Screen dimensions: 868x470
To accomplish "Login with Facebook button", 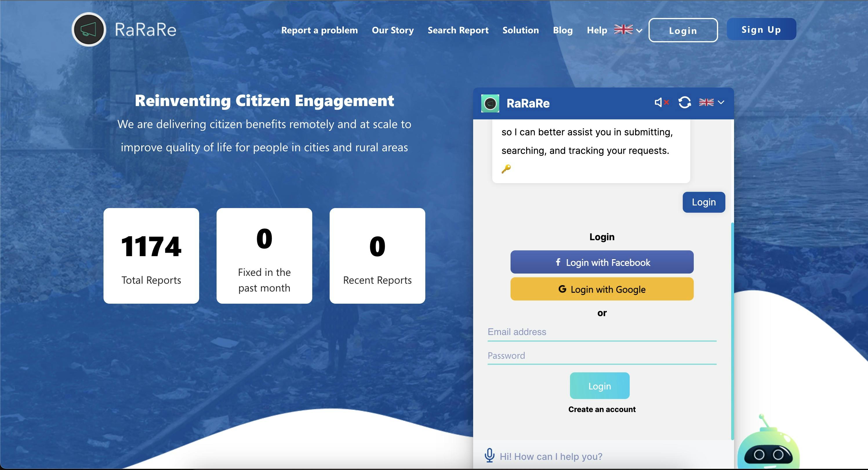I will click(x=602, y=262).
